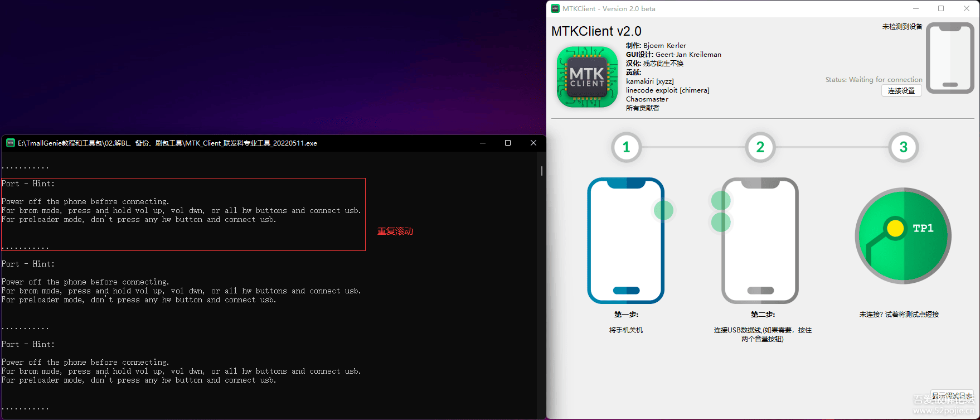This screenshot has width=980, height=420.
Task: Click the gray phone illustration in step two
Action: [760, 240]
